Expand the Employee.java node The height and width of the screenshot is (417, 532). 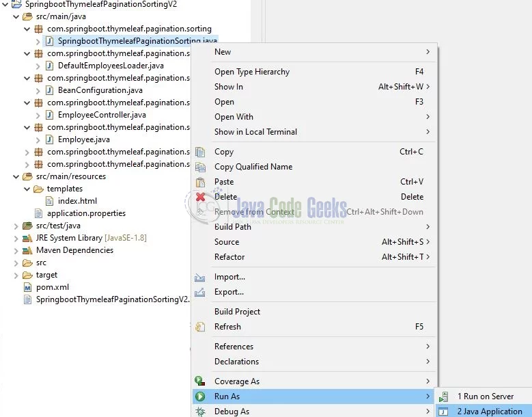click(38, 139)
